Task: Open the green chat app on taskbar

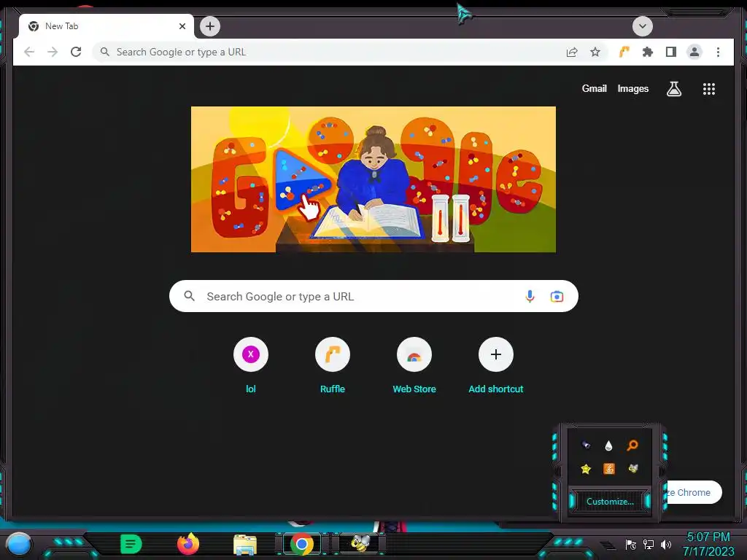Action: [131, 544]
